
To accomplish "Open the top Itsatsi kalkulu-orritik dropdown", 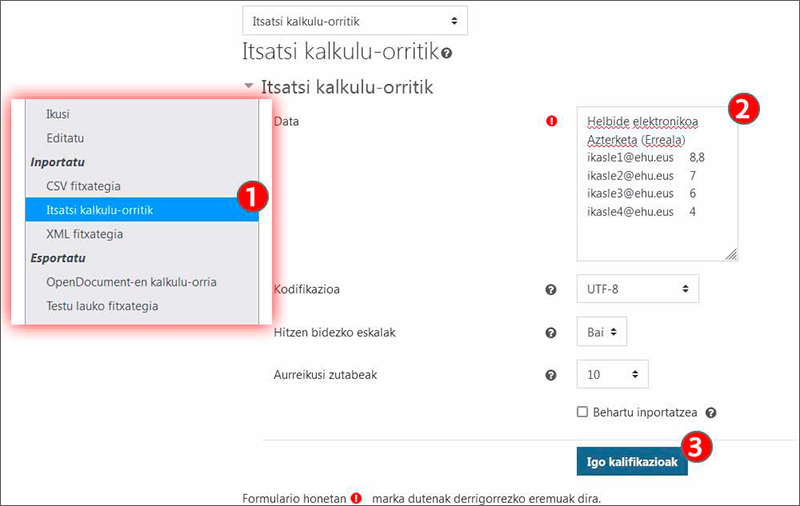I will 355,20.
